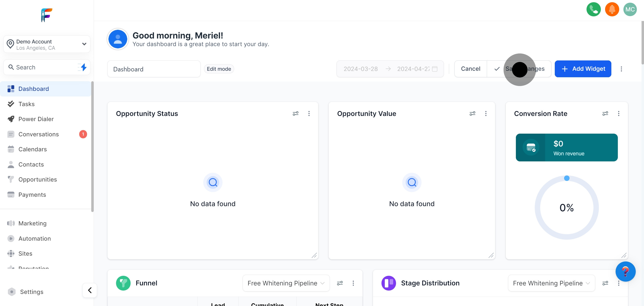Open Opportunity Status widget filter settings
644x306 pixels.
pyautogui.click(x=295, y=113)
